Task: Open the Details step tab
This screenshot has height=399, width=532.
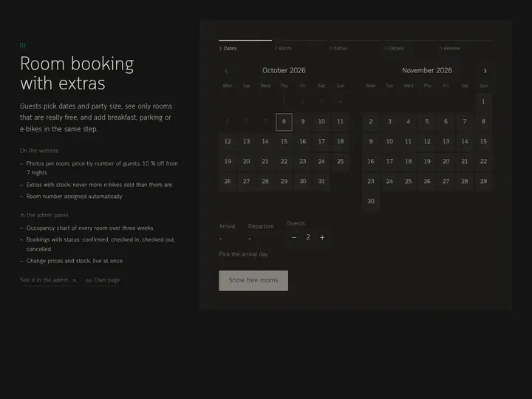Action: tap(410, 46)
